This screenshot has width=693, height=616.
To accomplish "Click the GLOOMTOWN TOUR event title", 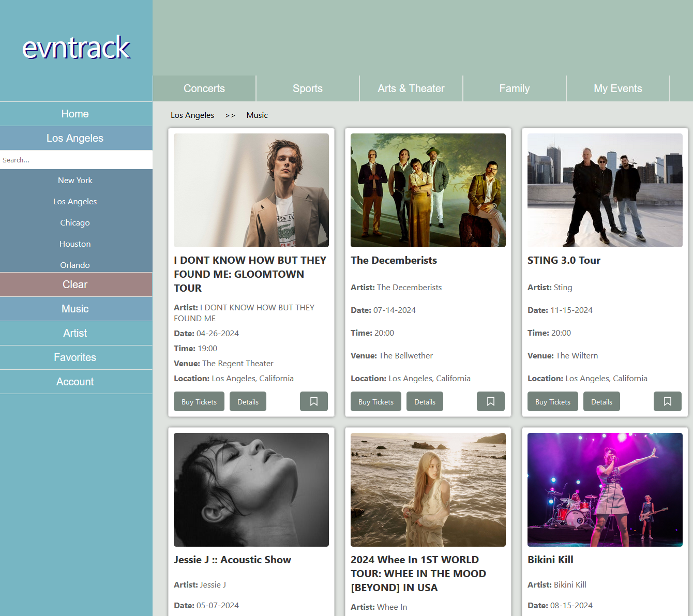I will (250, 274).
